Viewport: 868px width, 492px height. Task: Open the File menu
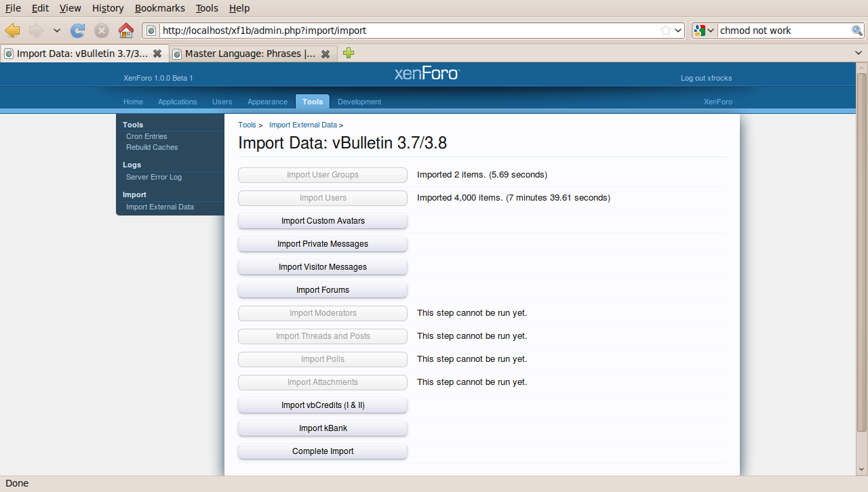click(13, 8)
